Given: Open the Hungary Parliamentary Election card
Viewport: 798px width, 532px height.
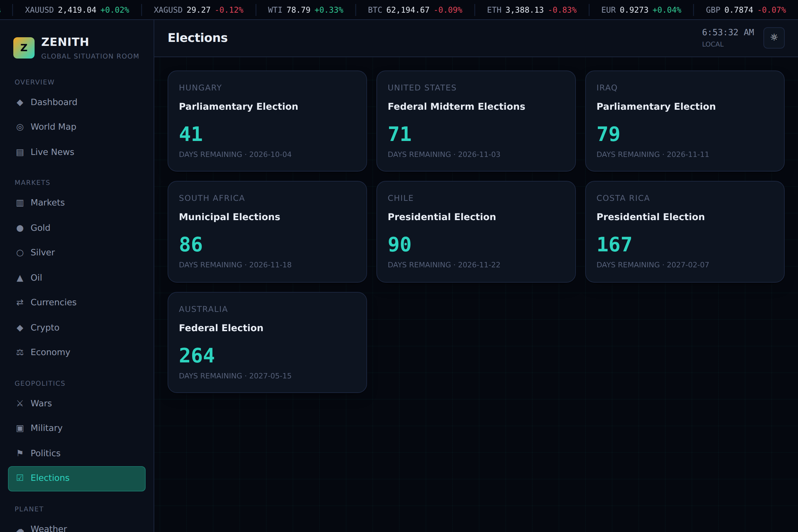Looking at the screenshot, I should pos(267,121).
